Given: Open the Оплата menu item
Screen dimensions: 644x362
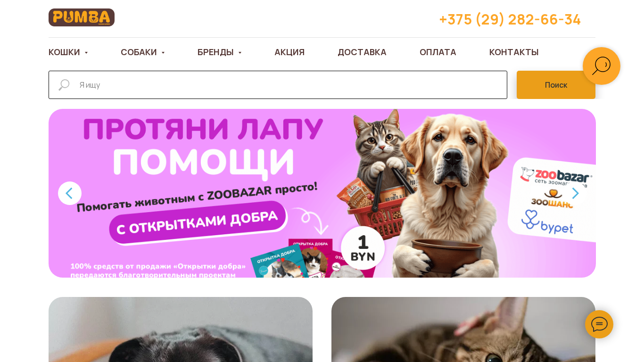Looking at the screenshot, I should [438, 52].
